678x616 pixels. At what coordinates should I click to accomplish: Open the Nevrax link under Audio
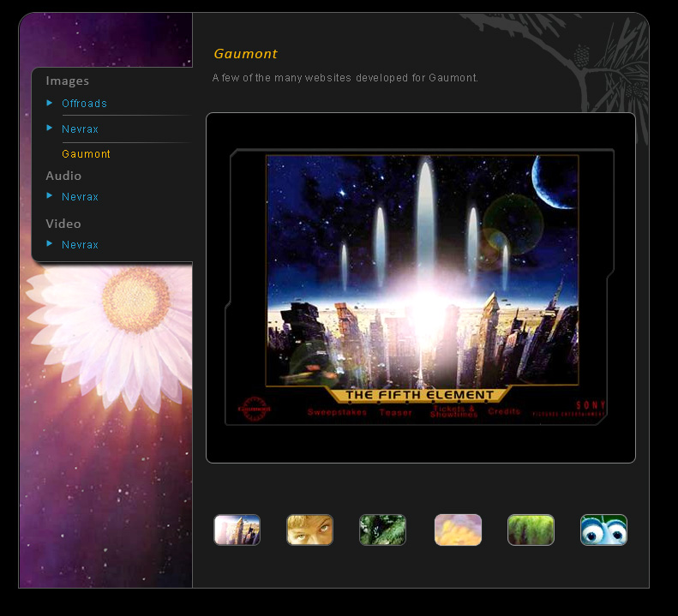(80, 197)
